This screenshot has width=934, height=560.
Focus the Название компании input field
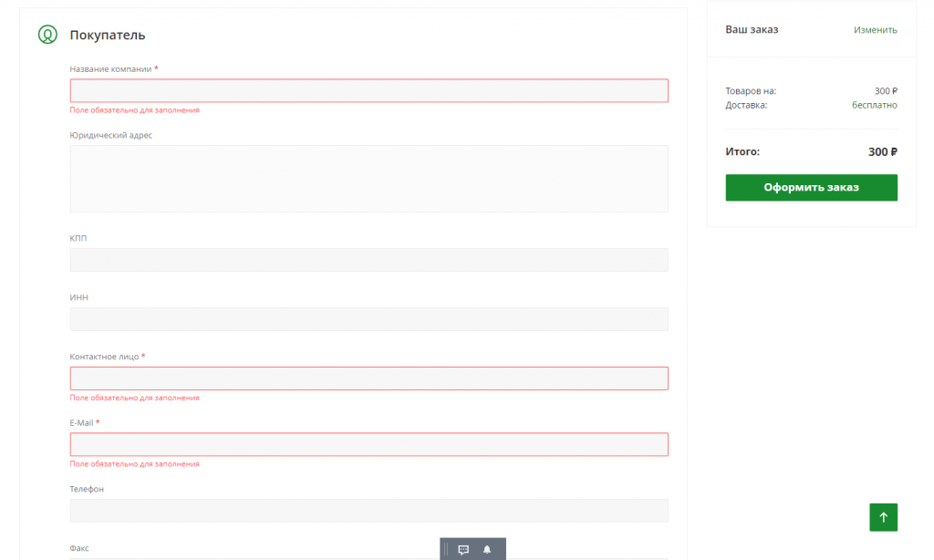pyautogui.click(x=368, y=90)
